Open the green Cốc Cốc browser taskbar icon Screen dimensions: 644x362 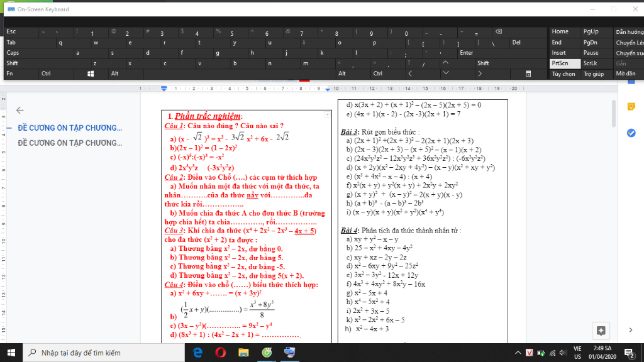coord(267,353)
